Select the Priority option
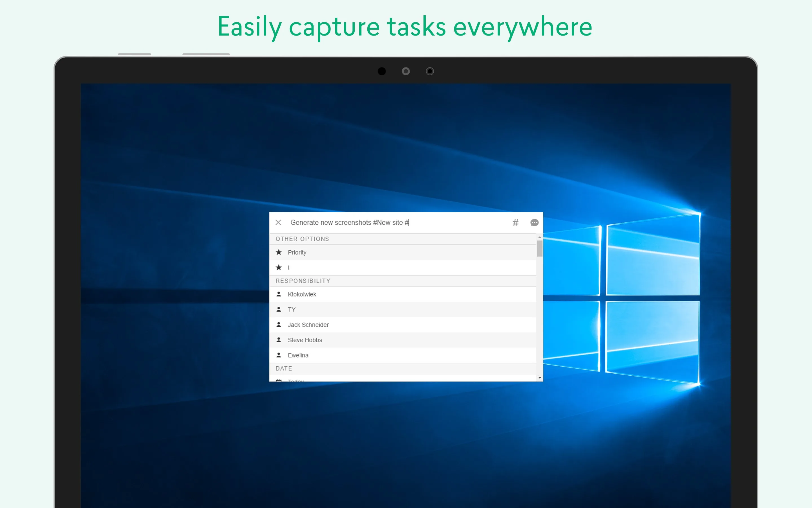This screenshot has height=508, width=812. pos(403,252)
